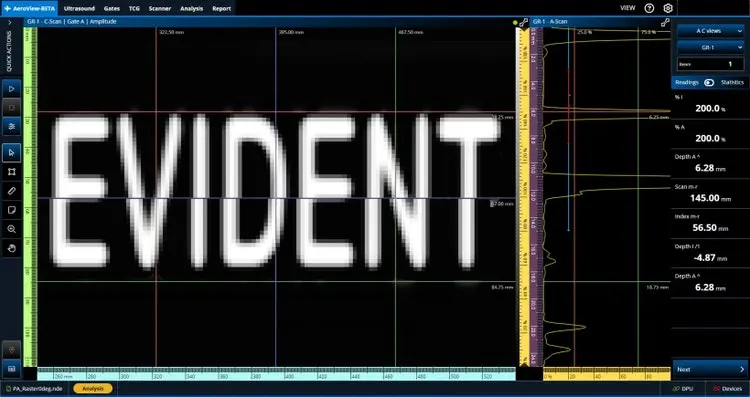Select the Statistics label
The image size is (750, 397).
tap(732, 82)
